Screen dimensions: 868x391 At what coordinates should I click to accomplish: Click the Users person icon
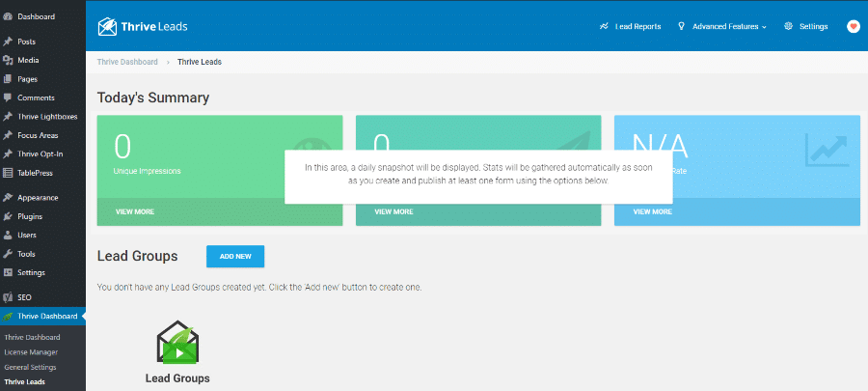pos(8,235)
